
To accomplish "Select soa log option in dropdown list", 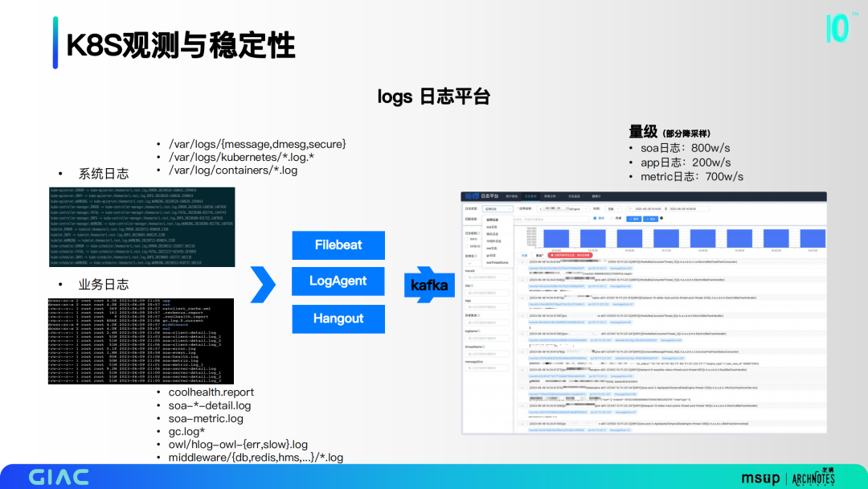I will point(492,227).
